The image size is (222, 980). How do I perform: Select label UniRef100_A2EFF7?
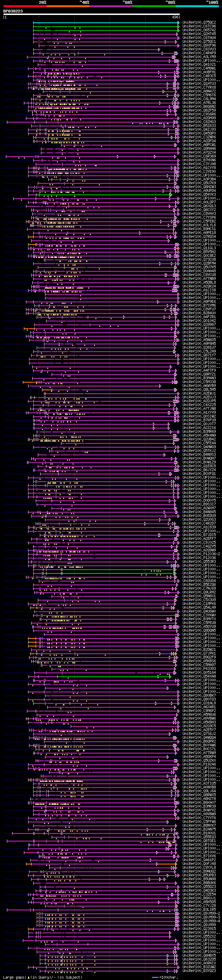pos(199,539)
